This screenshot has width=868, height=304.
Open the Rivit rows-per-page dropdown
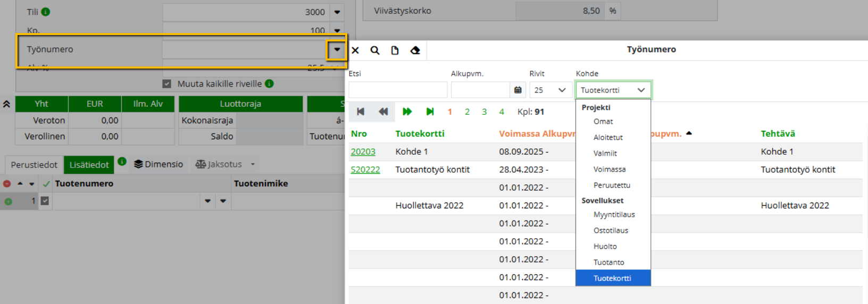point(550,90)
